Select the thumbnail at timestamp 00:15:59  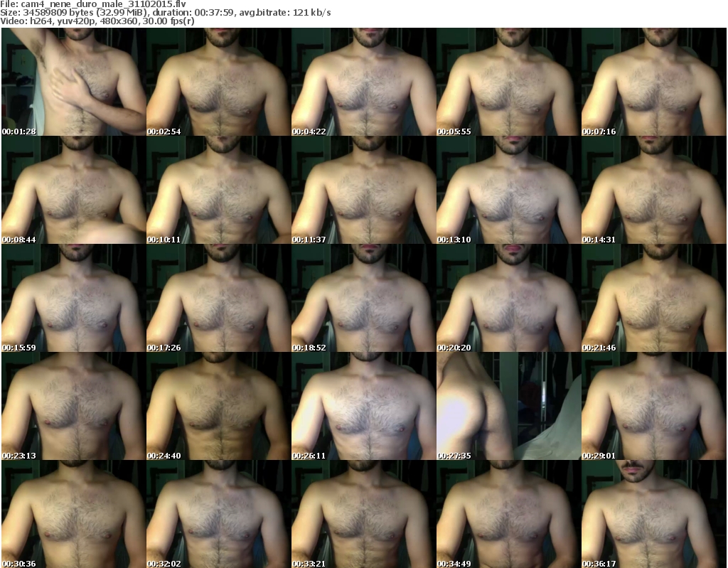(x=74, y=298)
